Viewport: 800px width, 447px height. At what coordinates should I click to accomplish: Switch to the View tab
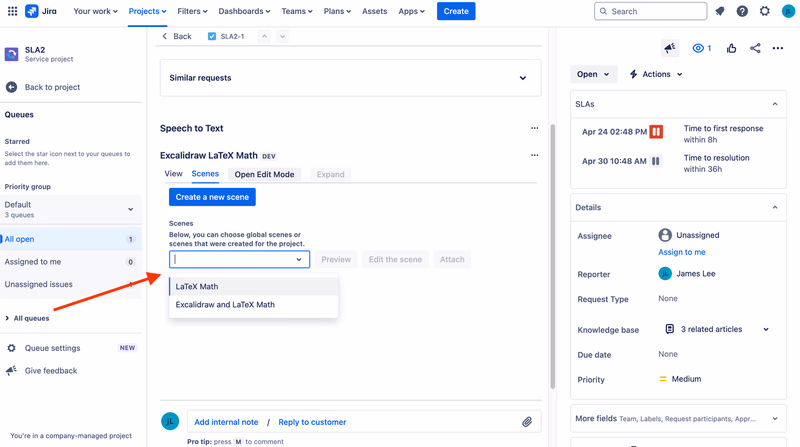coord(173,174)
